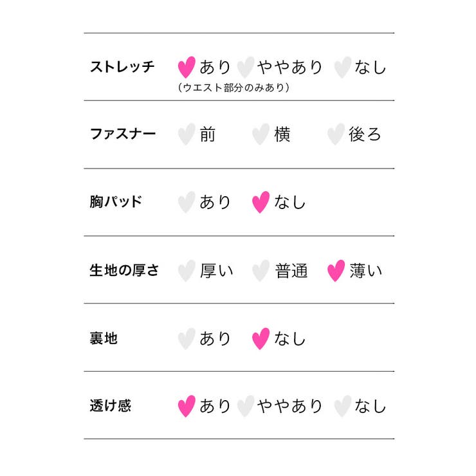The height and width of the screenshot is (476, 476).
Task: Click the pink heart for 透け感 あり
Action: [x=187, y=406]
